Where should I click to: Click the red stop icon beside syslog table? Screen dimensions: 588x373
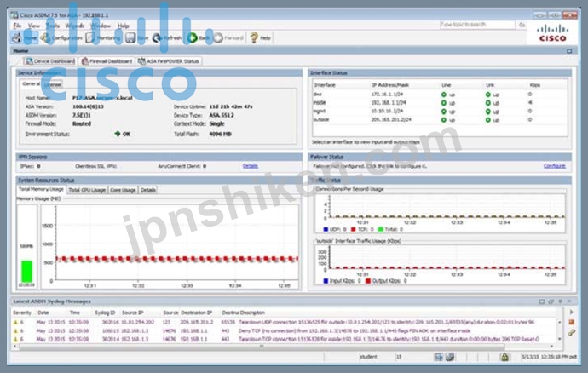(x=571, y=322)
